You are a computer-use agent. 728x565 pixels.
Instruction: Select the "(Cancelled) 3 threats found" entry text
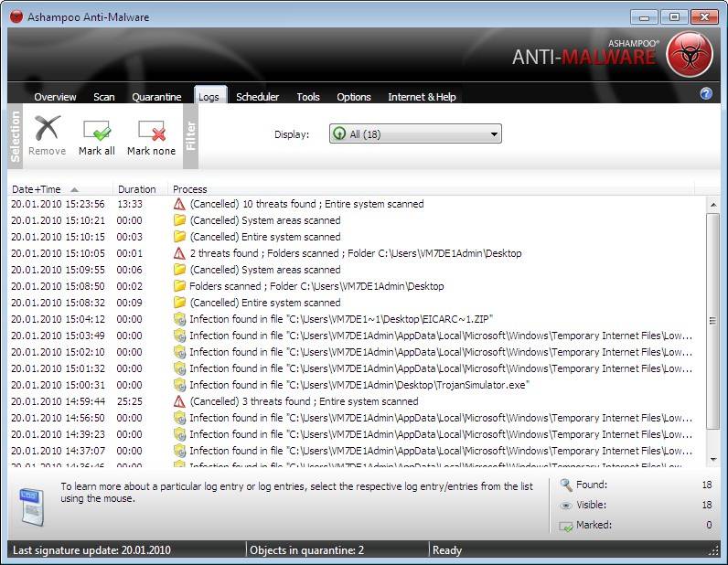304,401
